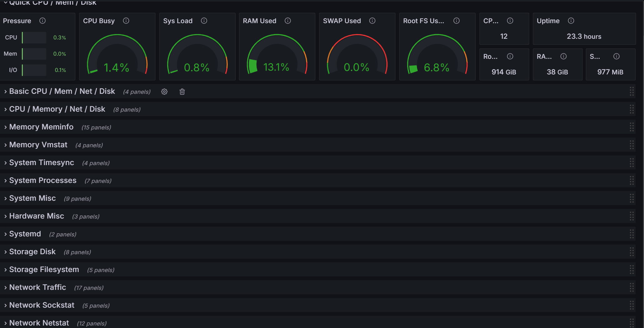Click the SWAP Used info icon
644x328 pixels.
click(x=372, y=21)
